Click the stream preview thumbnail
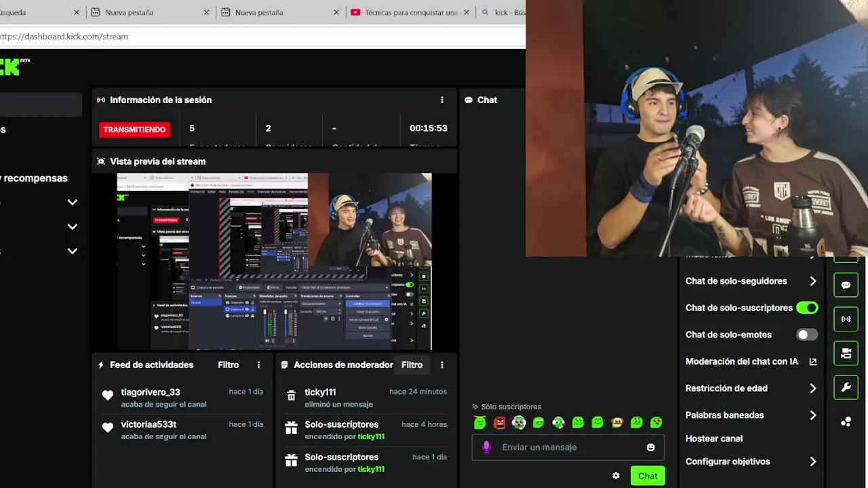Screen dimensions: 868x488 (274, 262)
